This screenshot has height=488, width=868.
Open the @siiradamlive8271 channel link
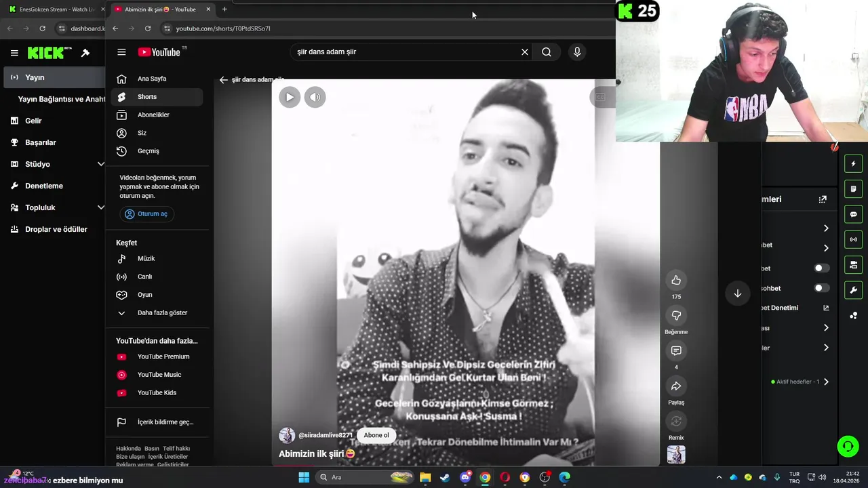[x=325, y=435]
